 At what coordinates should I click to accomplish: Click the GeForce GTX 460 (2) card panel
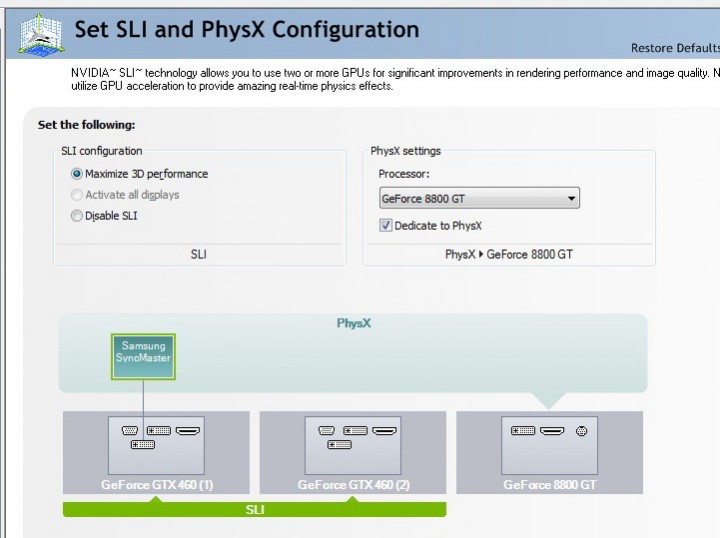pos(353,452)
